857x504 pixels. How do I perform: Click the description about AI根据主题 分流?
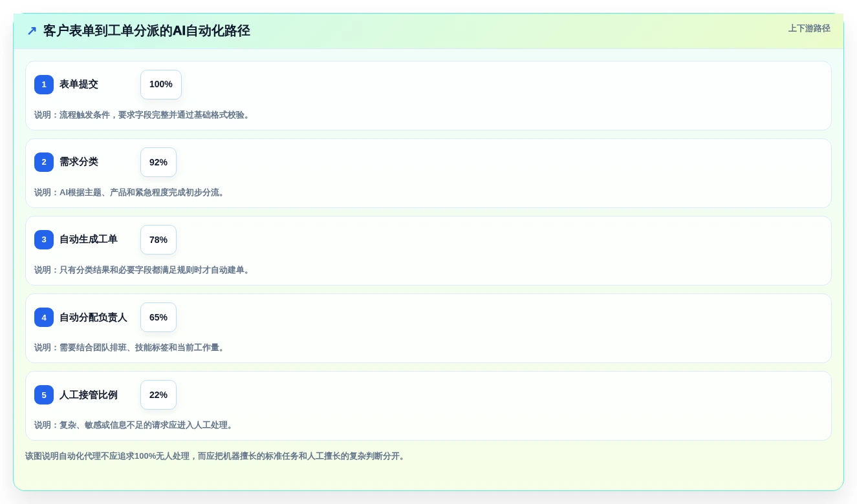(x=131, y=193)
